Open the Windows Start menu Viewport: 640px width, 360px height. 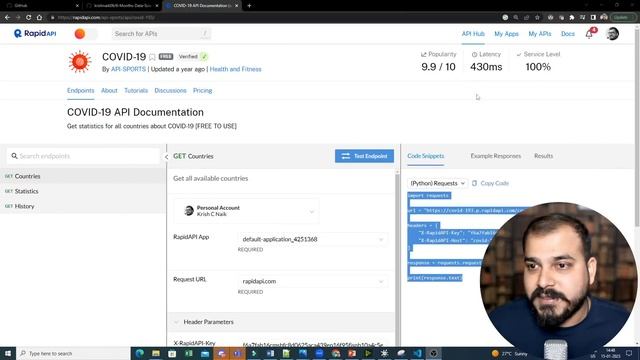8,353
